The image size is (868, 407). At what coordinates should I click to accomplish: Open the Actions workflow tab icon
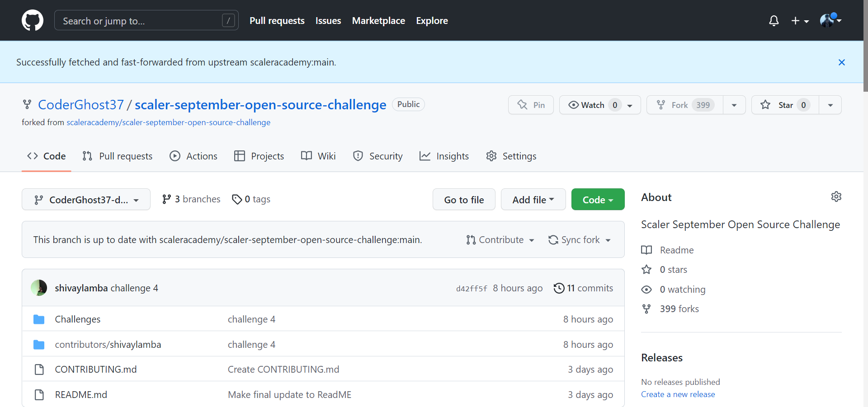point(175,156)
